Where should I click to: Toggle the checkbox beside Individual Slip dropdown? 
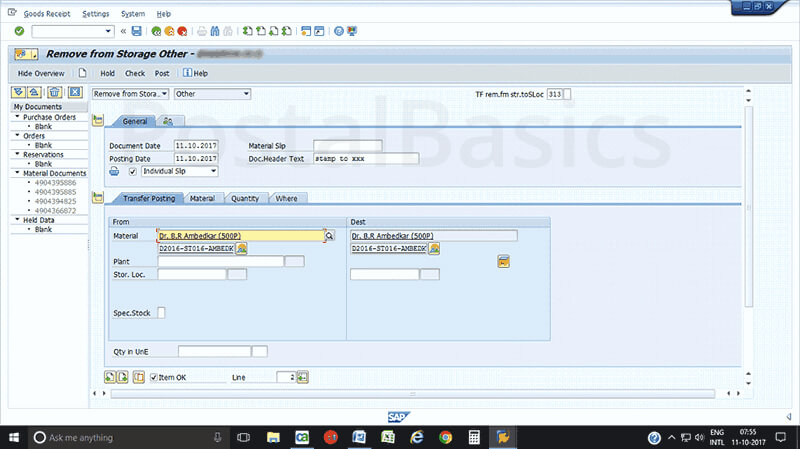click(133, 171)
